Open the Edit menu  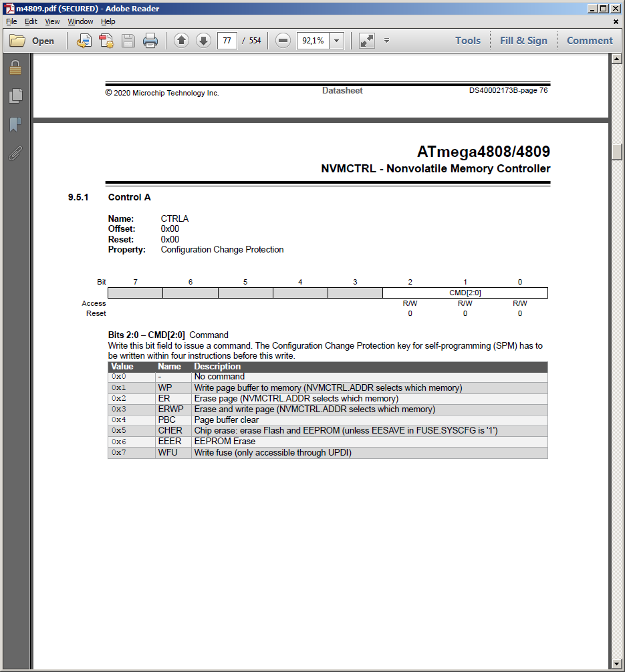pos(31,21)
